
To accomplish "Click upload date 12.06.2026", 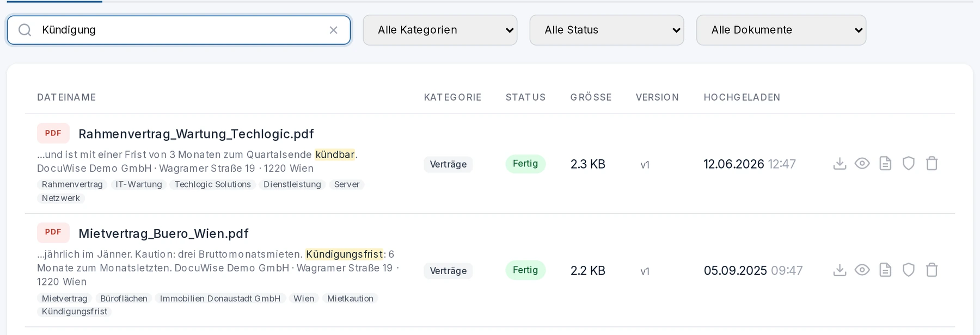I will [x=734, y=164].
